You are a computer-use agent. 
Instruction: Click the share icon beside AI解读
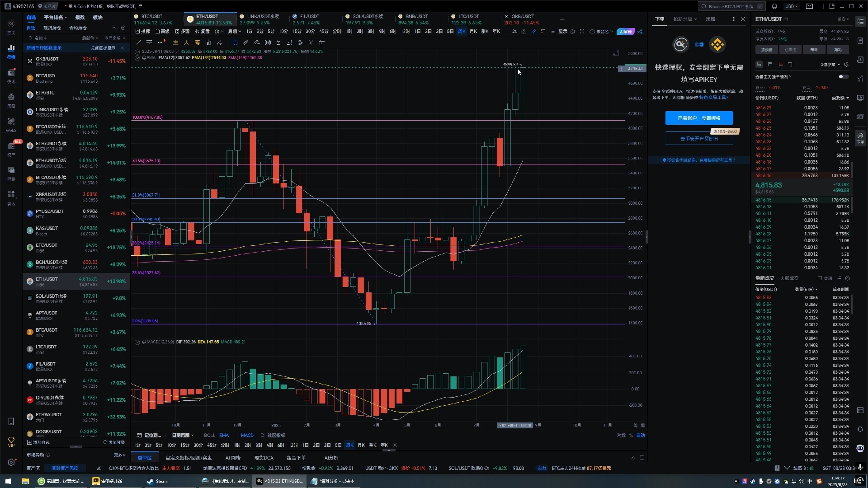(640, 32)
